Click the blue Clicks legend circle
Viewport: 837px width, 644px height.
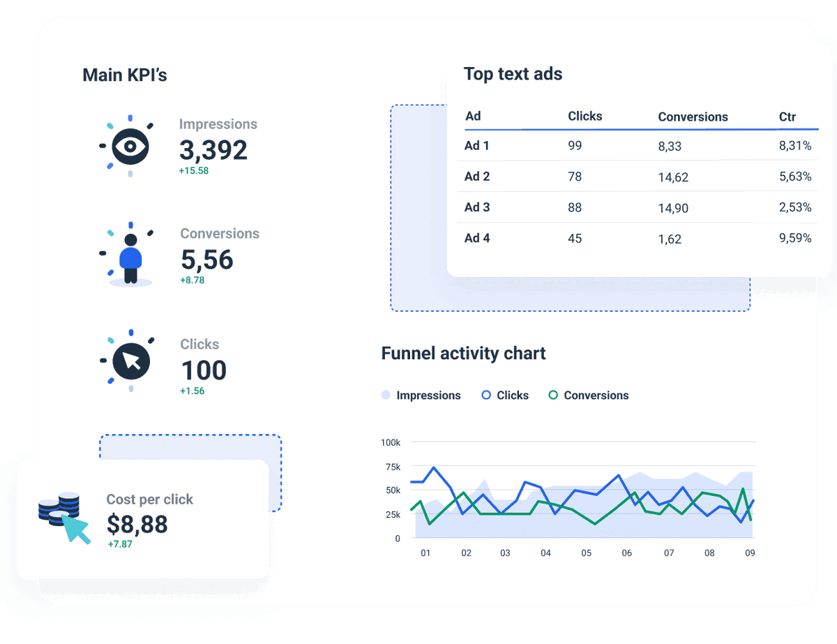[x=485, y=395]
